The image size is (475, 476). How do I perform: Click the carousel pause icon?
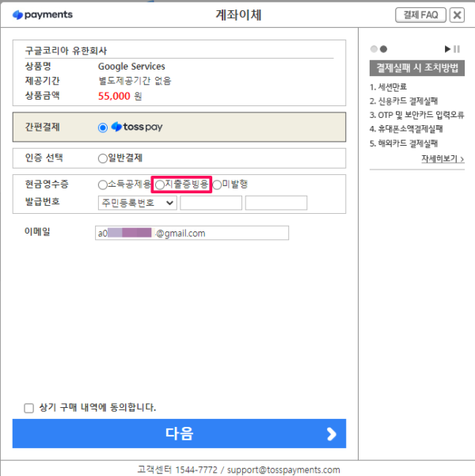click(457, 49)
